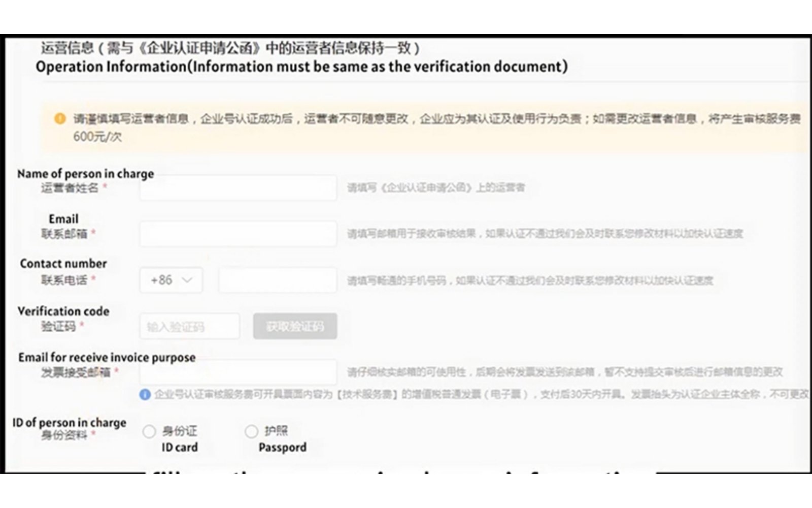Click the gray get verification code button
The height and width of the screenshot is (508, 812).
click(295, 326)
